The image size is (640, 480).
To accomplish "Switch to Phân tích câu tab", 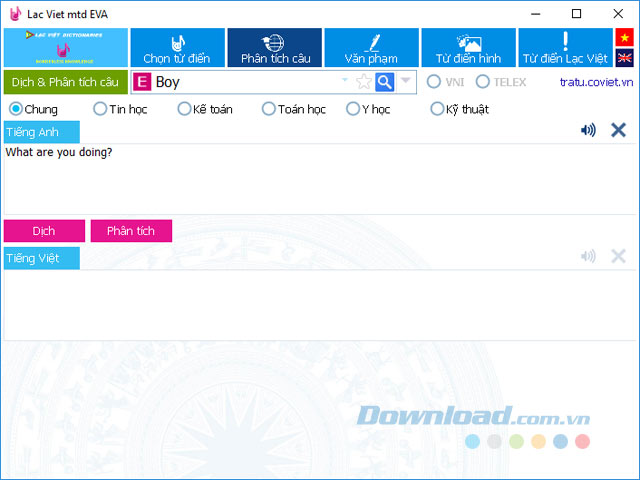I will pyautogui.click(x=275, y=47).
